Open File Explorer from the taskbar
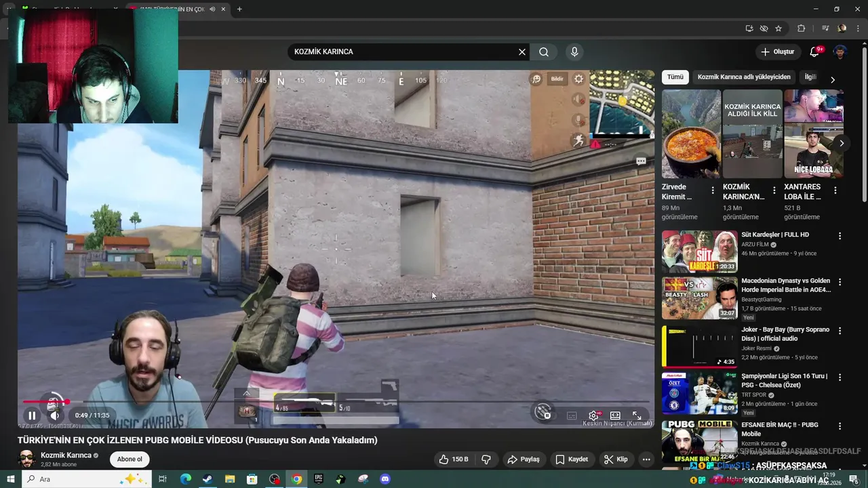This screenshot has width=868, height=488. pyautogui.click(x=230, y=479)
